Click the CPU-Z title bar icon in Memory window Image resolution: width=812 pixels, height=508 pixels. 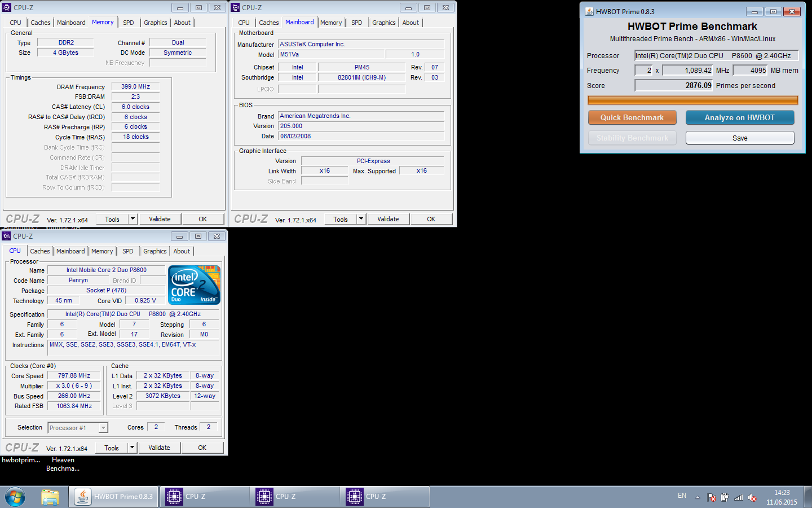[7, 7]
